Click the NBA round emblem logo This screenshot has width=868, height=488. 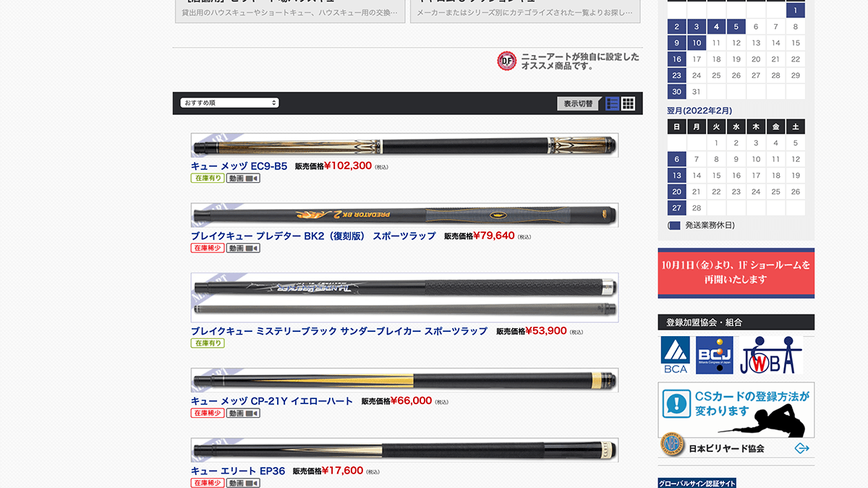click(x=672, y=445)
